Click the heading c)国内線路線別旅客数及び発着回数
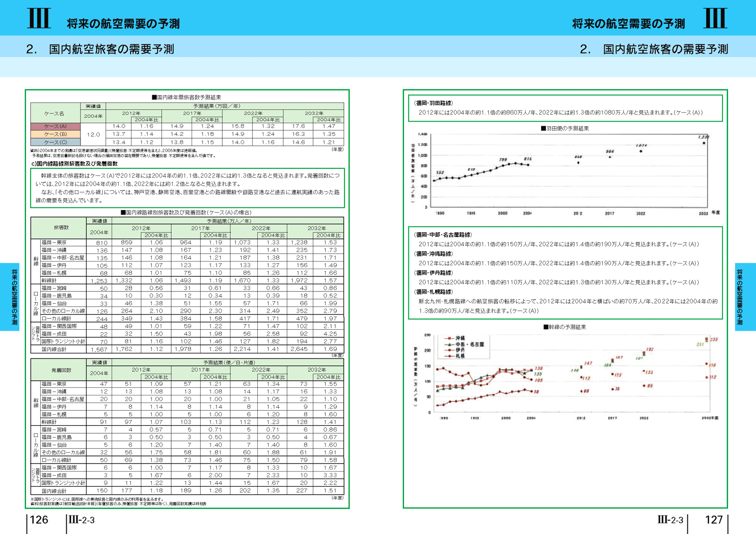Image resolution: width=756 pixels, height=534 pixels. tap(74, 164)
